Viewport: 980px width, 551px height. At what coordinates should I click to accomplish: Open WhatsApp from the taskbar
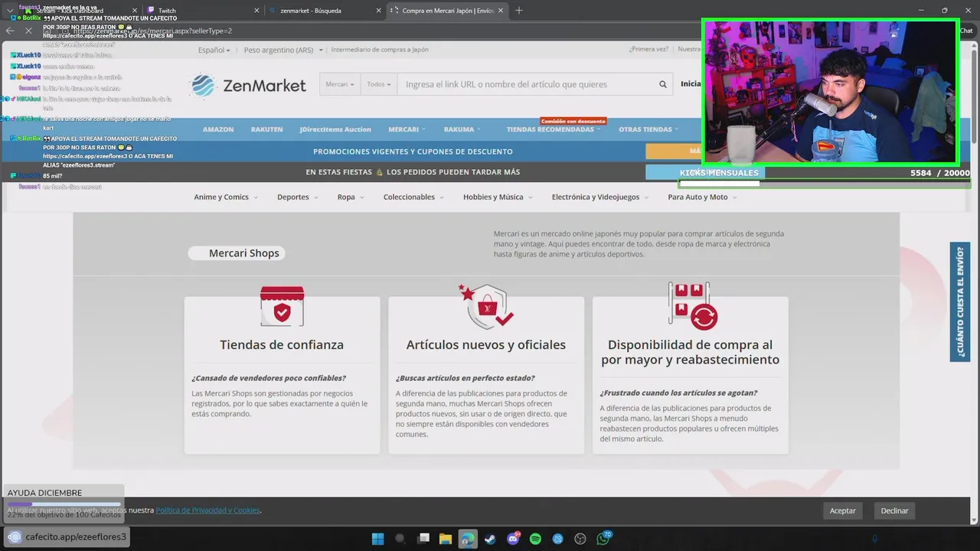[603, 539]
